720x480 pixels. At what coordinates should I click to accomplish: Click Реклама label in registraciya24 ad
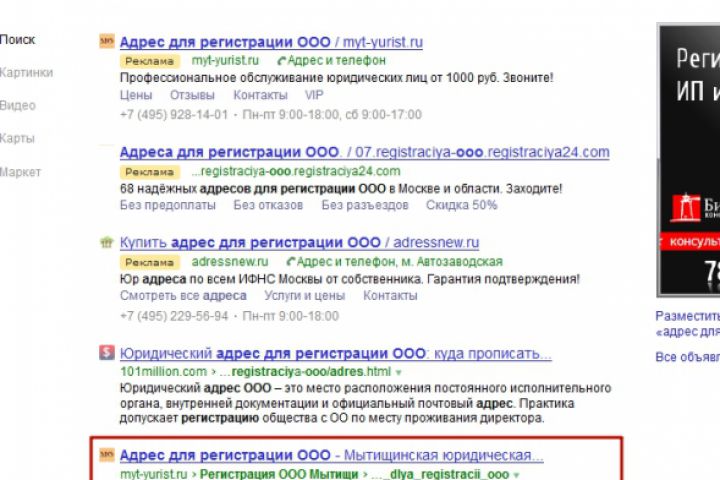pos(150,172)
